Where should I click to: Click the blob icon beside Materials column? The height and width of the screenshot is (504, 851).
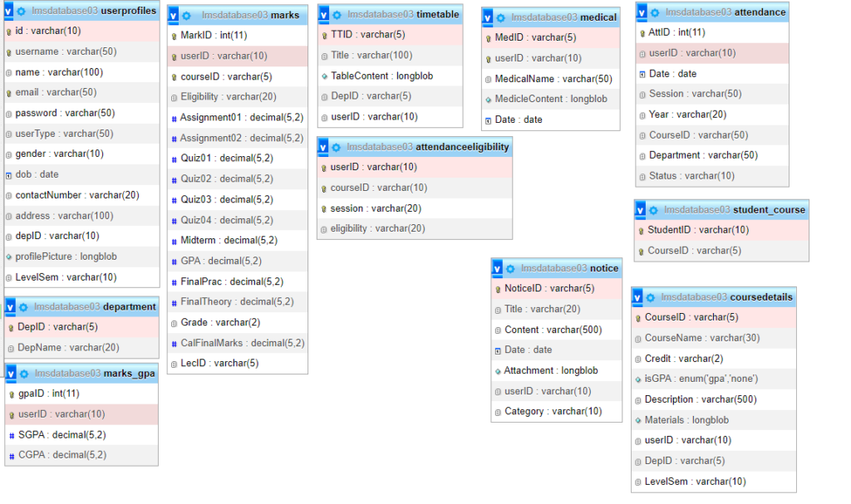point(638,420)
